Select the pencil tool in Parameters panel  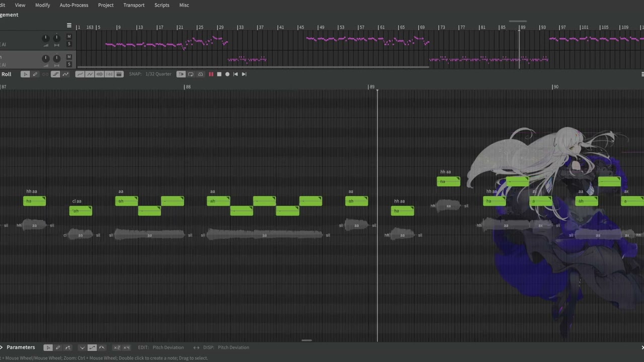tap(58, 347)
